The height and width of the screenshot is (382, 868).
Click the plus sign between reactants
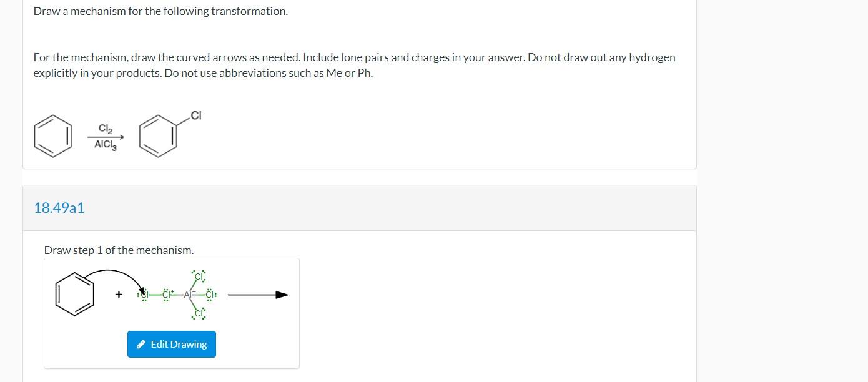tap(118, 294)
